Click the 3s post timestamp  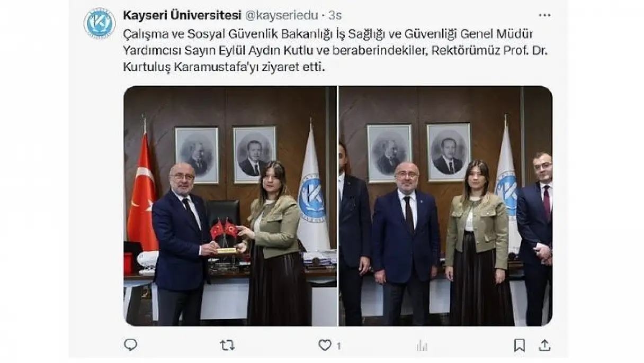pos(335,14)
